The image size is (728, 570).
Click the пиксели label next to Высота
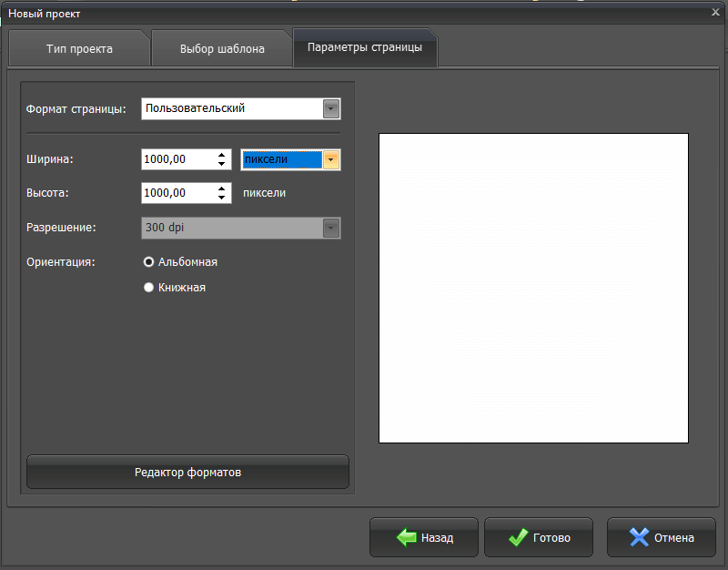[x=264, y=193]
